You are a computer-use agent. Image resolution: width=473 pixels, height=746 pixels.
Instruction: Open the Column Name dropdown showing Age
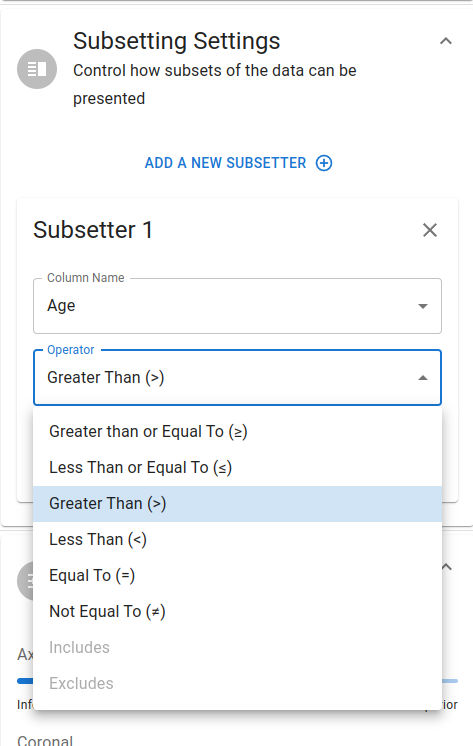coord(237,306)
